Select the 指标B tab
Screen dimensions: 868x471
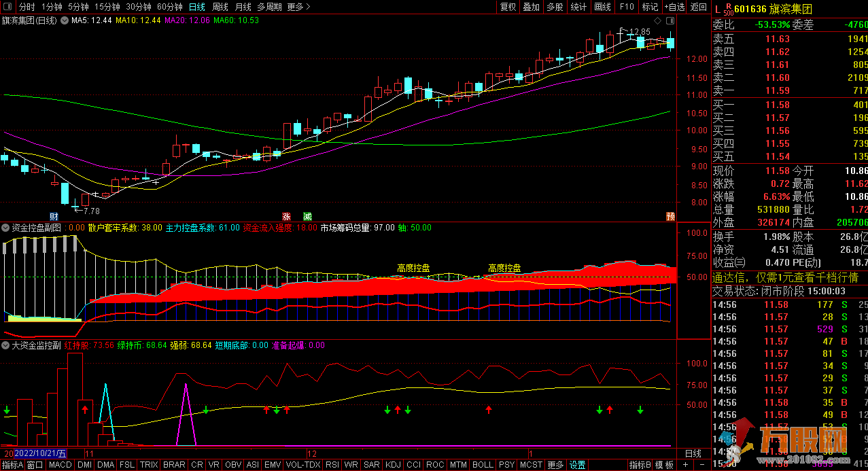tap(640, 465)
